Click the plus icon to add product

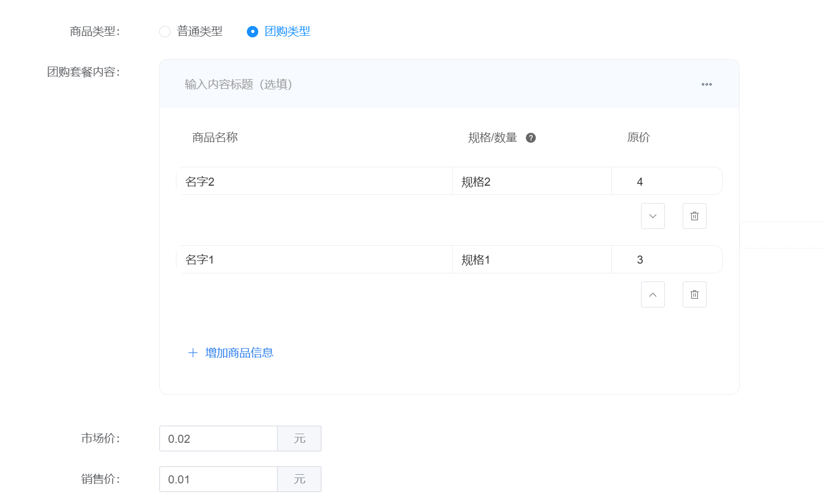193,353
